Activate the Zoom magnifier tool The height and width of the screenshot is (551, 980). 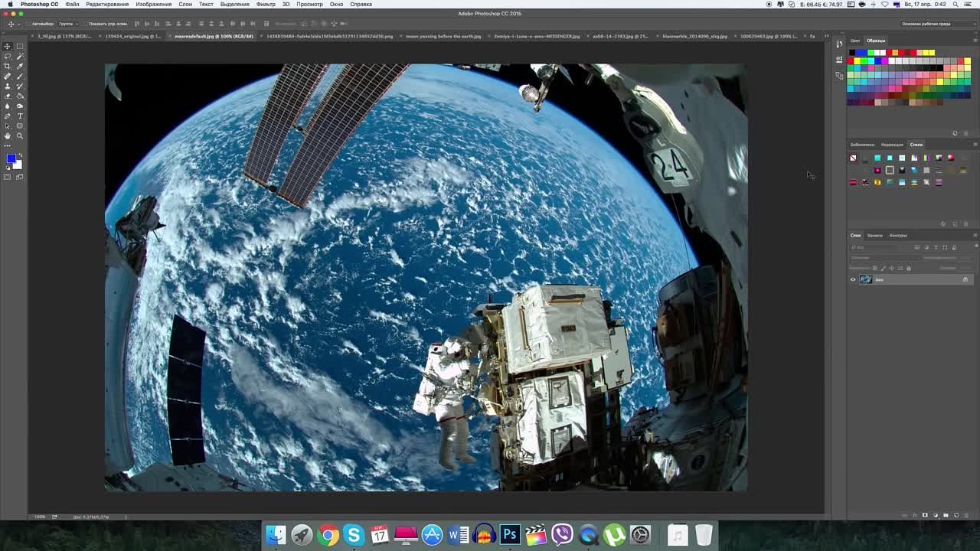click(x=20, y=136)
